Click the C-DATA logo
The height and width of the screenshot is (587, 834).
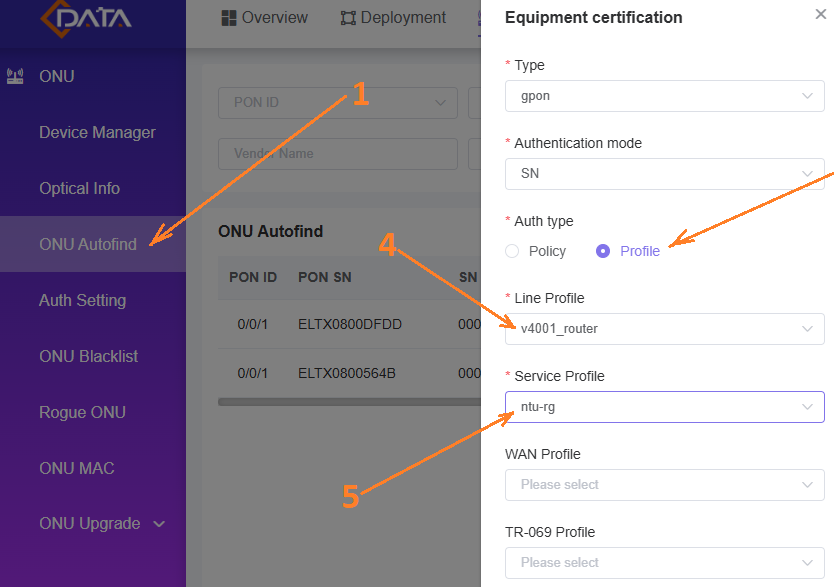(86, 19)
